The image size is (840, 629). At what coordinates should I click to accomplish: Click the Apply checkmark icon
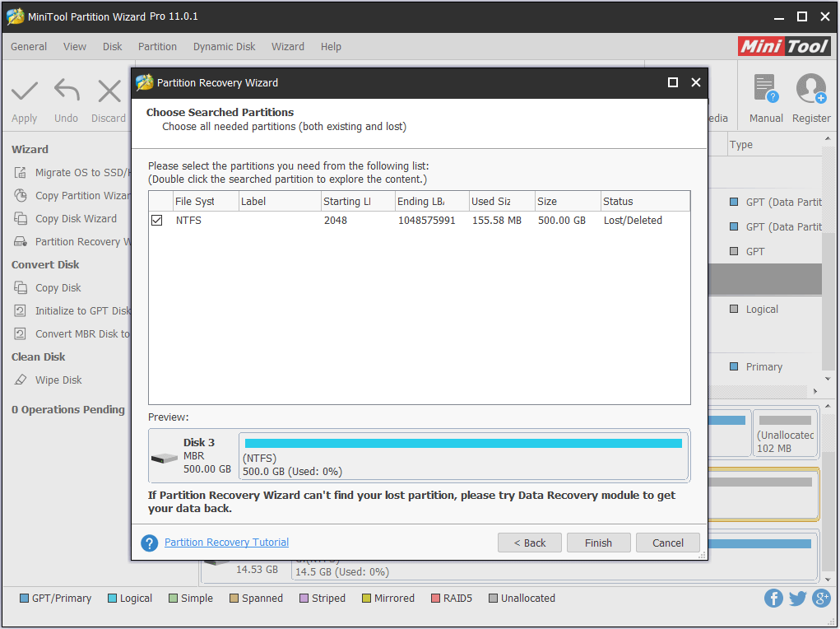pos(25,91)
